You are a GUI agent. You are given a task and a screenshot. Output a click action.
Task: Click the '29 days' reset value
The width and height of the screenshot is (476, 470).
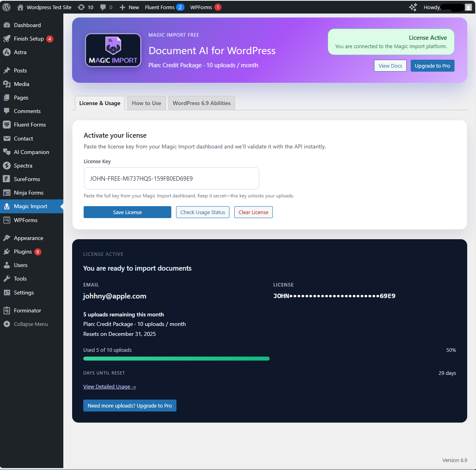447,373
